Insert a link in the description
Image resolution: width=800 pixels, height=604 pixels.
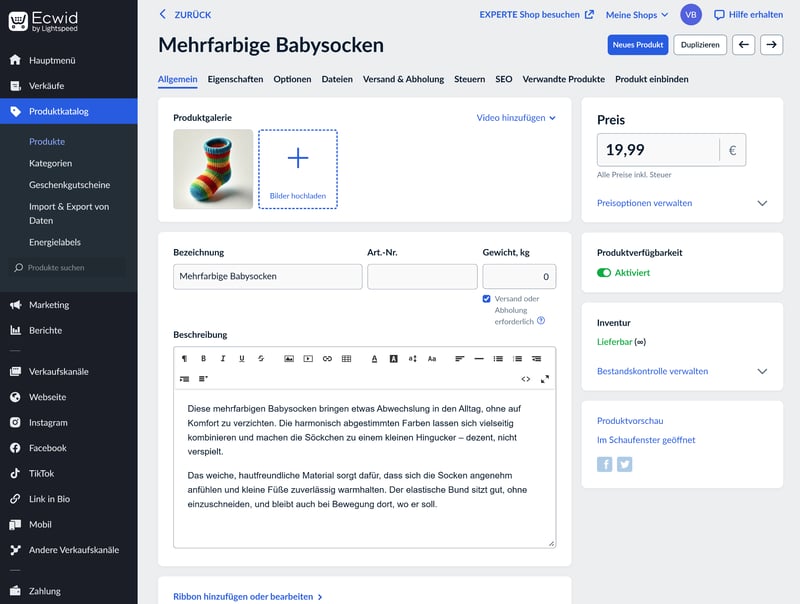tap(327, 358)
